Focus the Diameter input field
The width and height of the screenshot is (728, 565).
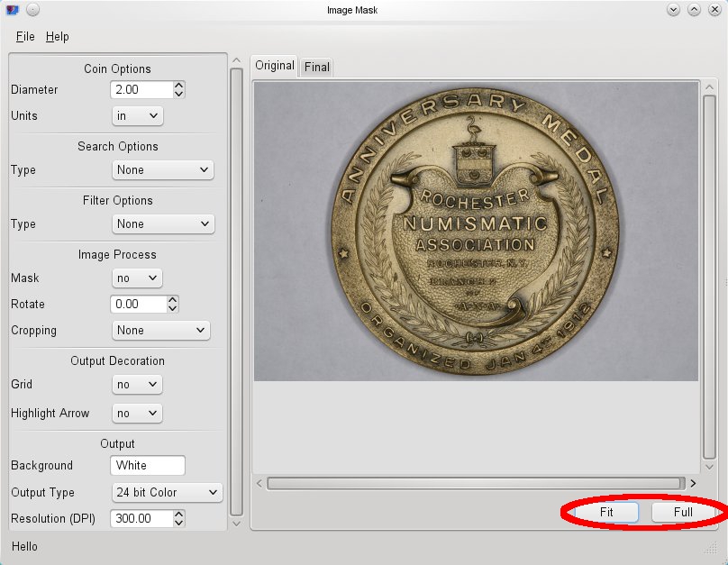point(141,89)
